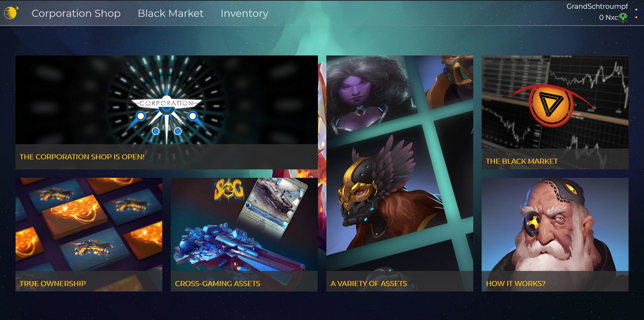Select 'The Black Market' tile caption
Screen dimensions: 644x320
[522, 161]
